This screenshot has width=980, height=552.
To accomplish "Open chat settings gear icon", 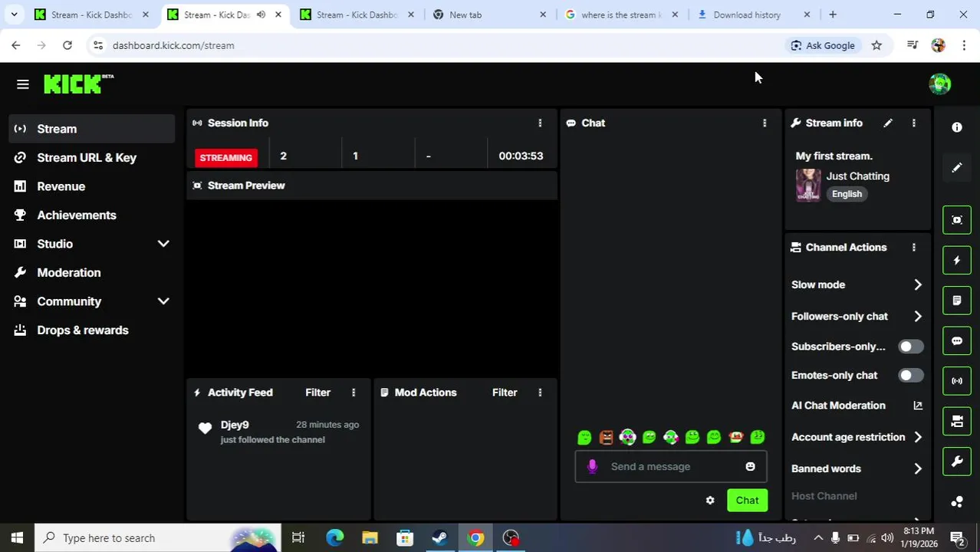I will coord(710,501).
